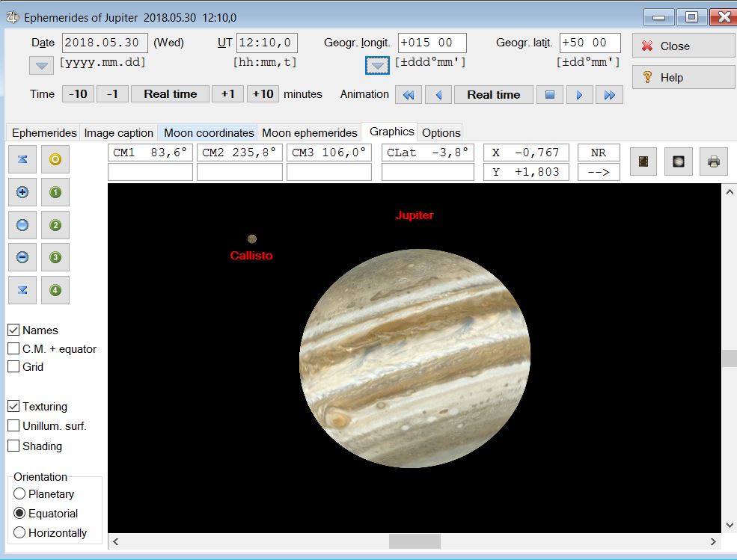Image resolution: width=737 pixels, height=560 pixels.
Task: Click the down arrow of the vertical scrollbar
Action: 730,525
